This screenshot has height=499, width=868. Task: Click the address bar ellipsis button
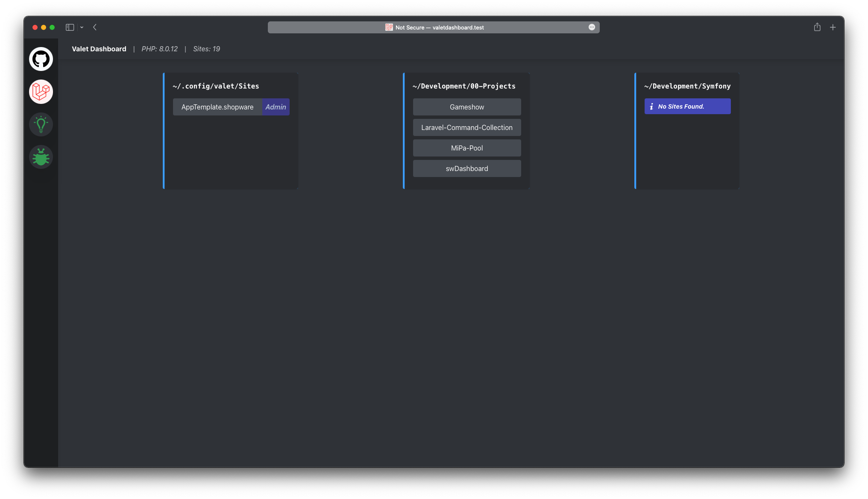point(592,27)
